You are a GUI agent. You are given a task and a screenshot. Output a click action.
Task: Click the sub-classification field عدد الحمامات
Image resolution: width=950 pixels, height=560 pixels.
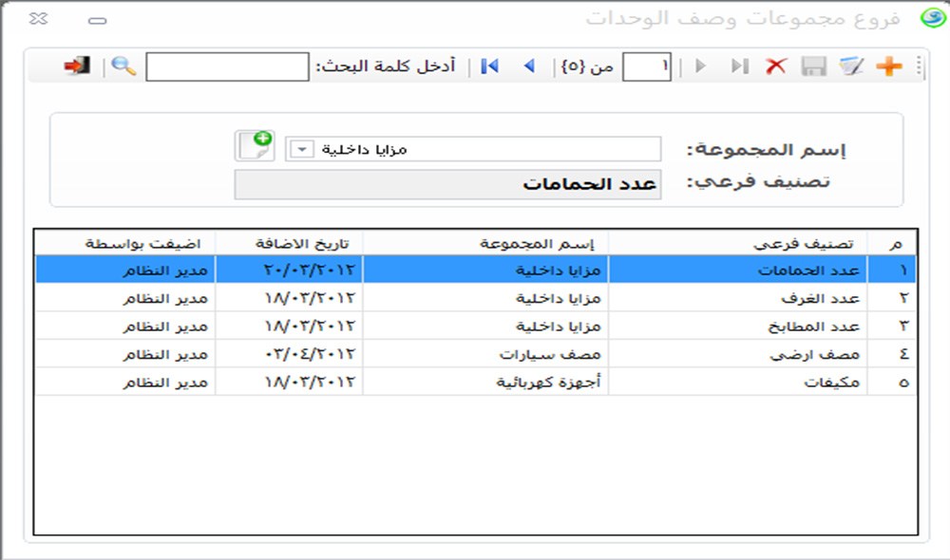click(447, 184)
